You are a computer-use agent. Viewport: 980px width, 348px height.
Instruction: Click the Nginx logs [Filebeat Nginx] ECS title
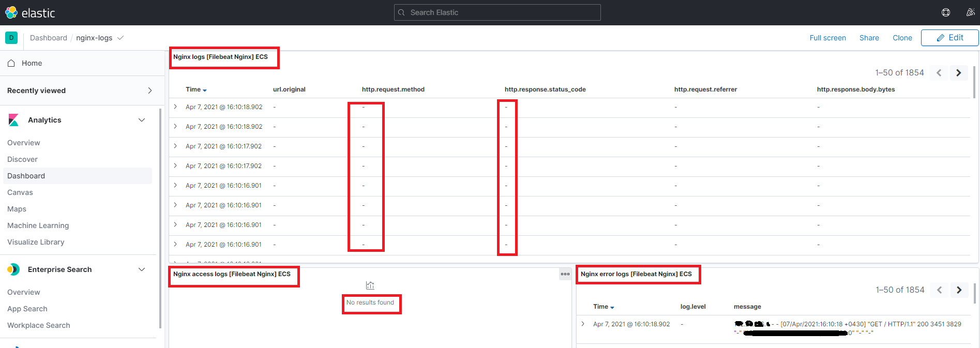coord(220,57)
